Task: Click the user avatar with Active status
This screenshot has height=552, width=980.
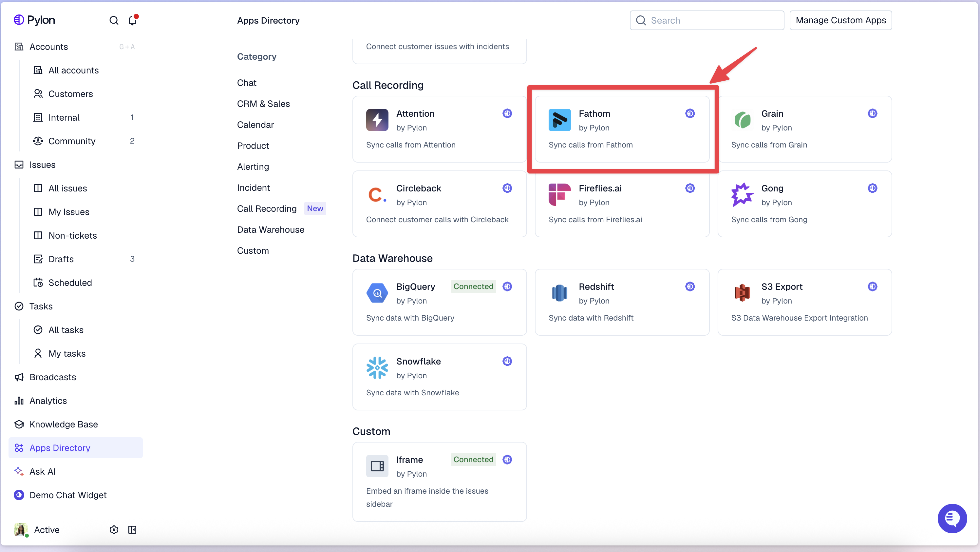Action: click(x=21, y=529)
